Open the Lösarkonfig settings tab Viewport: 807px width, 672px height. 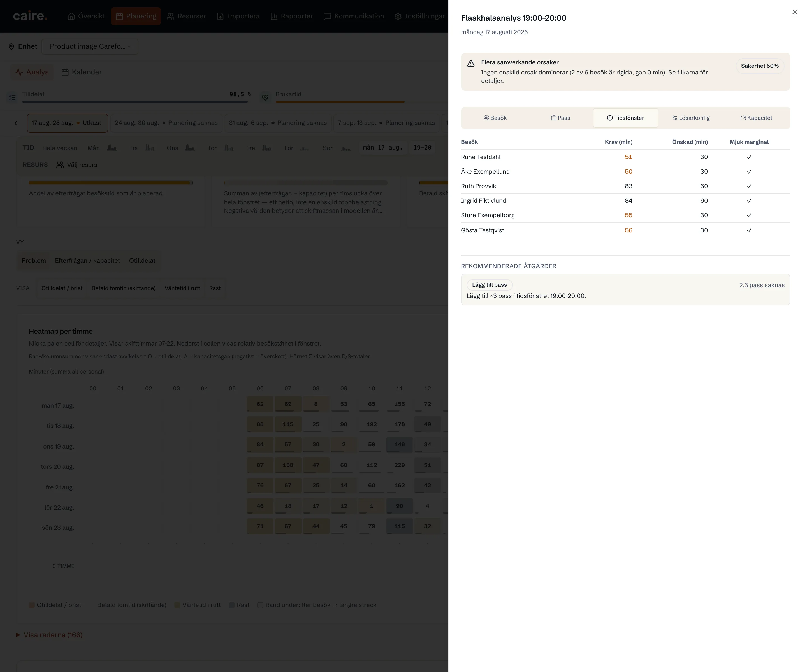[690, 118]
